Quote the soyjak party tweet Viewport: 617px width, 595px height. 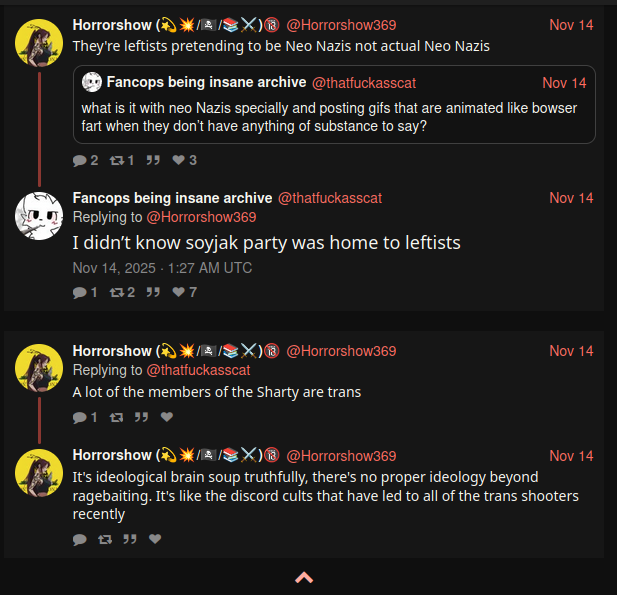pos(153,292)
